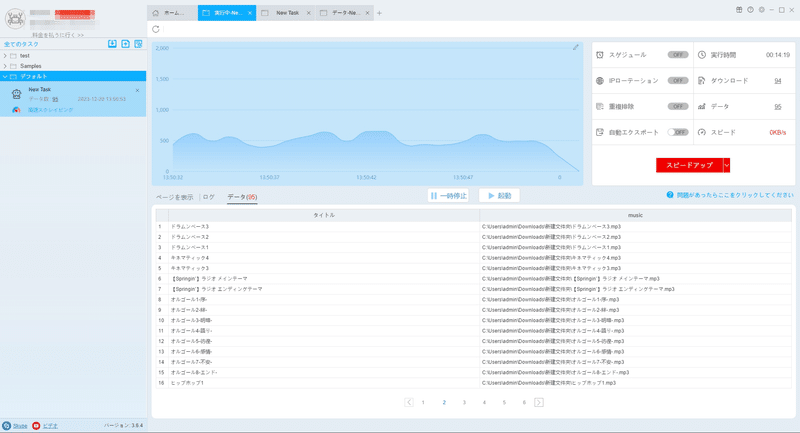
Task: Click the blue help question mark icon
Action: pyautogui.click(x=670, y=195)
